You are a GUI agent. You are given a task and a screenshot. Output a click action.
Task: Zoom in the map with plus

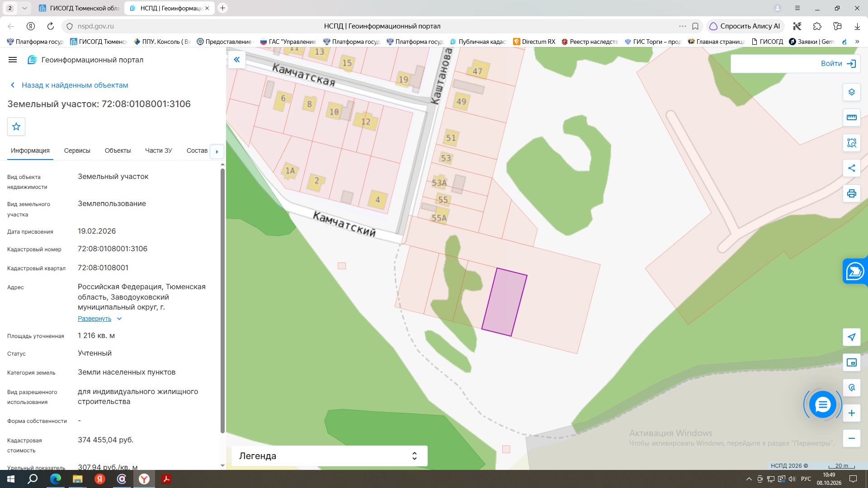coord(852,413)
